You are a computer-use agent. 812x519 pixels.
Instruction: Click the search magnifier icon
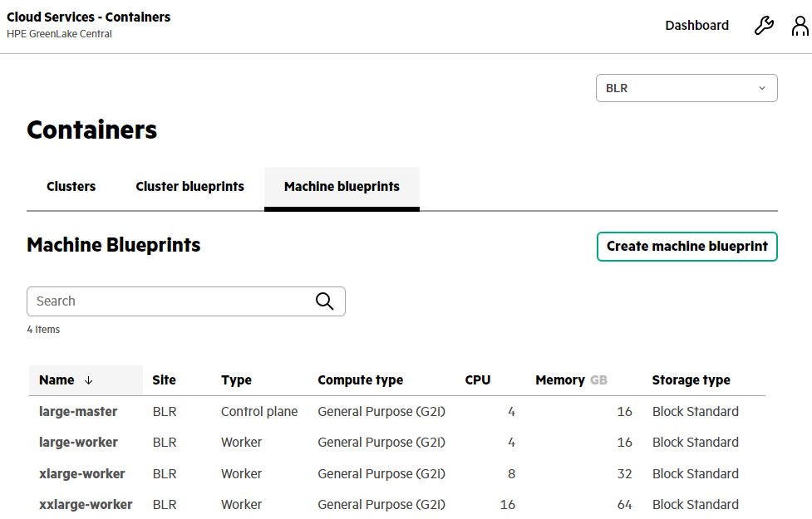325,301
